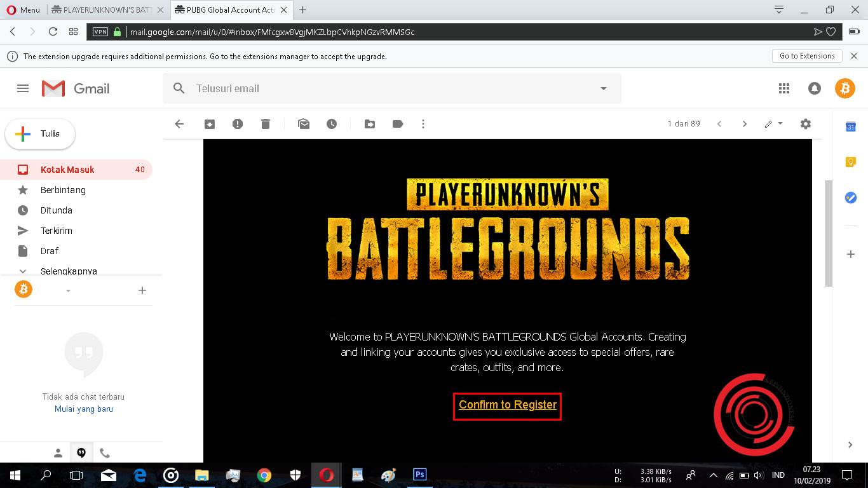Get add-ons with the side panel plus

tap(851, 254)
